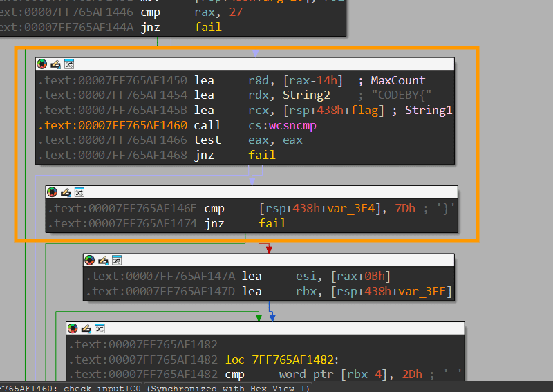
Task: Click the group nodes icon on the lea esi block
Action: pos(118,260)
